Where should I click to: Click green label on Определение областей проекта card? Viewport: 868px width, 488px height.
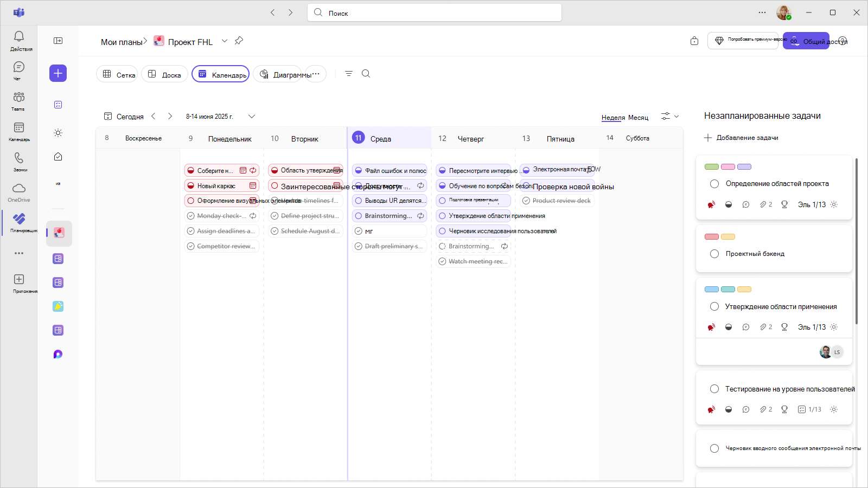pyautogui.click(x=712, y=167)
